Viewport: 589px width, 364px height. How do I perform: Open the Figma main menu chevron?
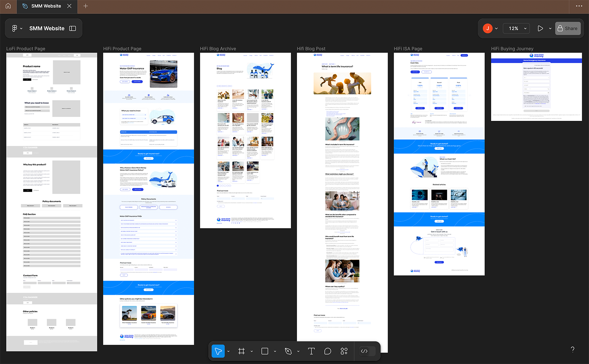21,28
